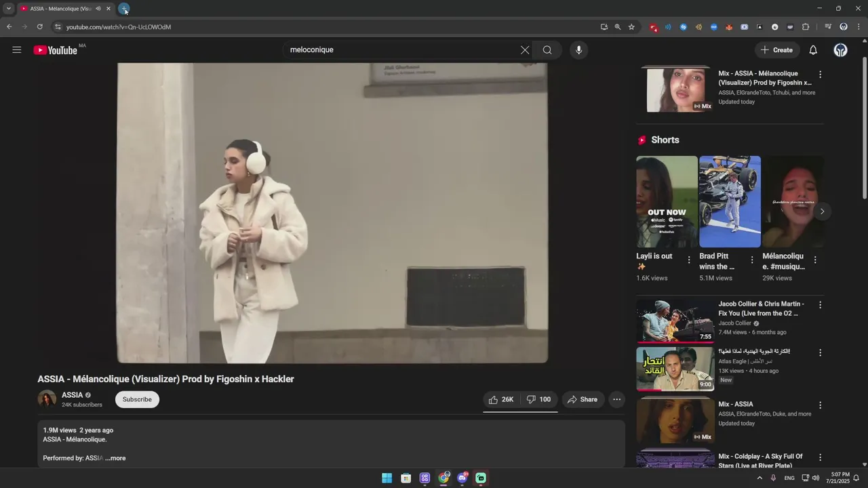The image size is (868, 488).
Task: Open browser zoom magnifier in address bar
Action: pyautogui.click(x=617, y=27)
